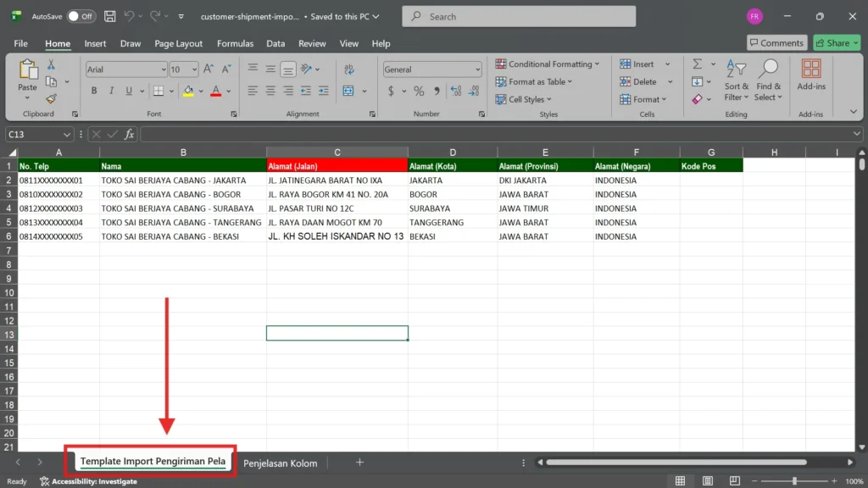This screenshot has height=488, width=868.
Task: Open the Clear eraser icon
Action: point(698,99)
